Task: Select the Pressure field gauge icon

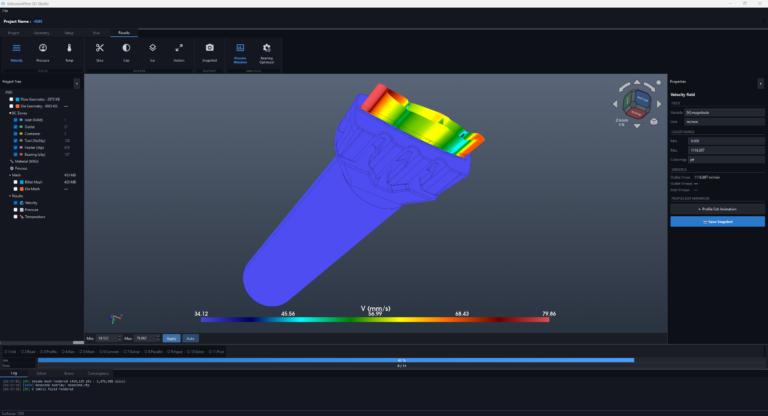Action: click(43, 48)
